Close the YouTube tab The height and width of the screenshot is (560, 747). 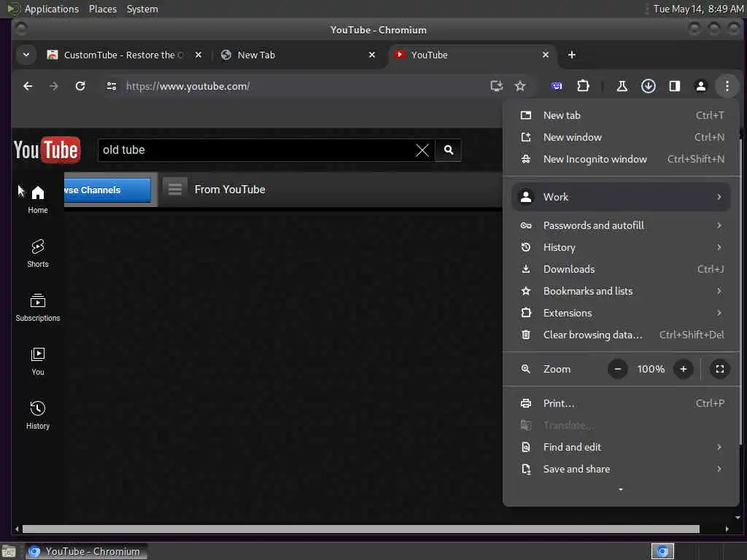(545, 55)
